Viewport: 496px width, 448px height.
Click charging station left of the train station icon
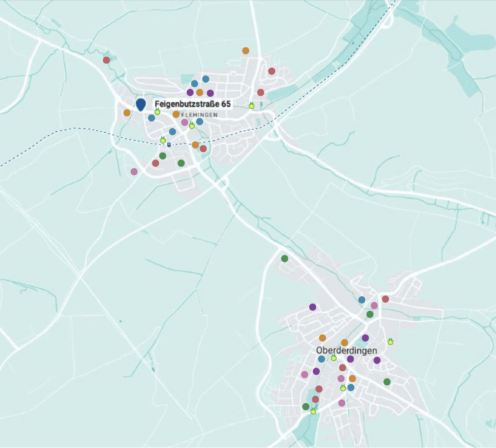[x=163, y=140]
